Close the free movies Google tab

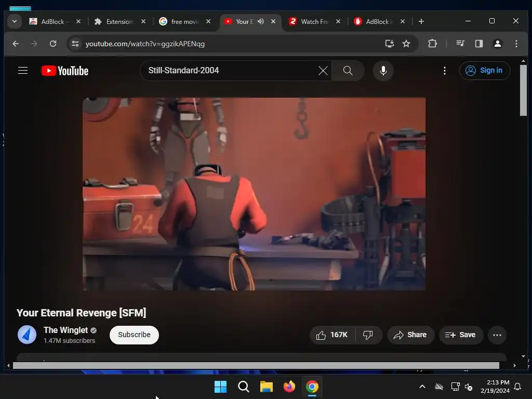pos(208,21)
